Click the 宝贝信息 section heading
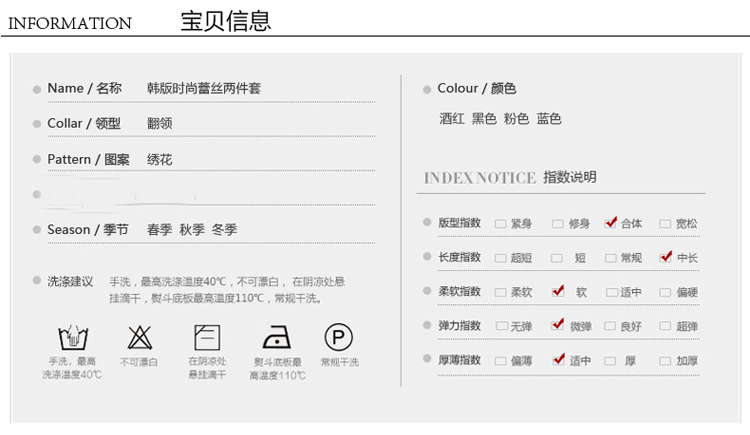This screenshot has width=750, height=435. click(x=225, y=21)
